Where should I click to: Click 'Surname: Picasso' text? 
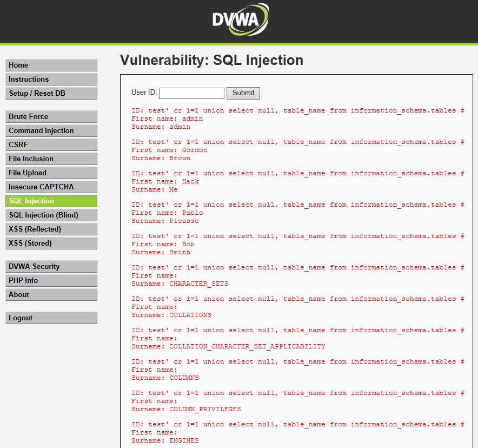click(165, 221)
